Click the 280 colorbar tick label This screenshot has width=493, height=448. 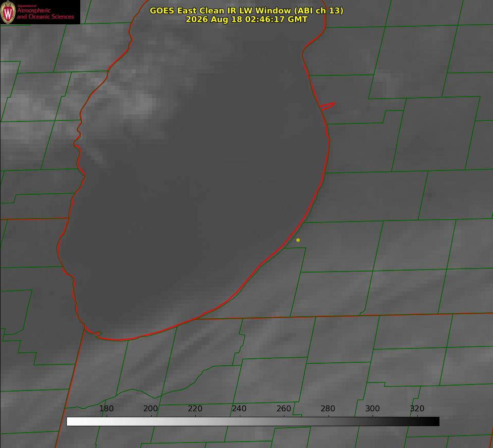pyautogui.click(x=328, y=408)
